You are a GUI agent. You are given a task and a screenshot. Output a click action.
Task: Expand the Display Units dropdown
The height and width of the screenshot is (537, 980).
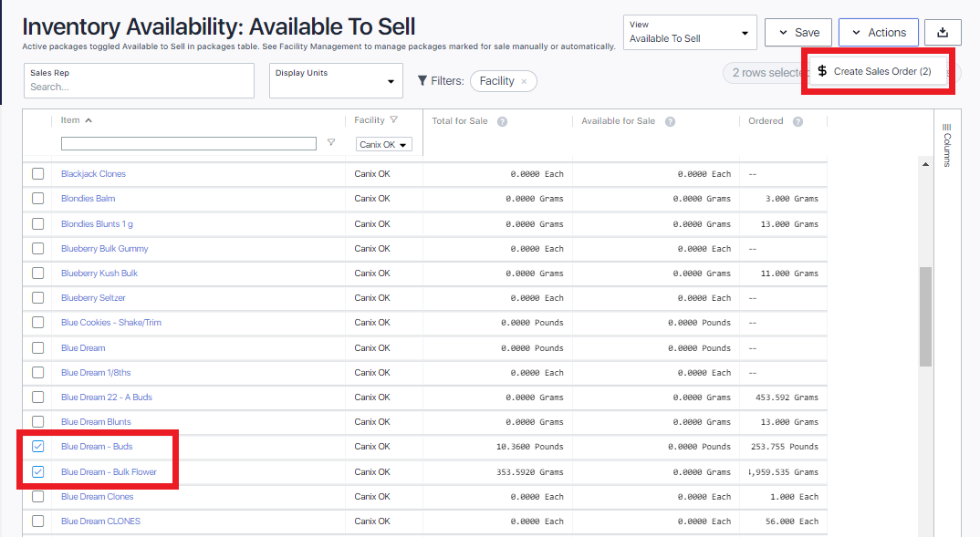coord(336,81)
